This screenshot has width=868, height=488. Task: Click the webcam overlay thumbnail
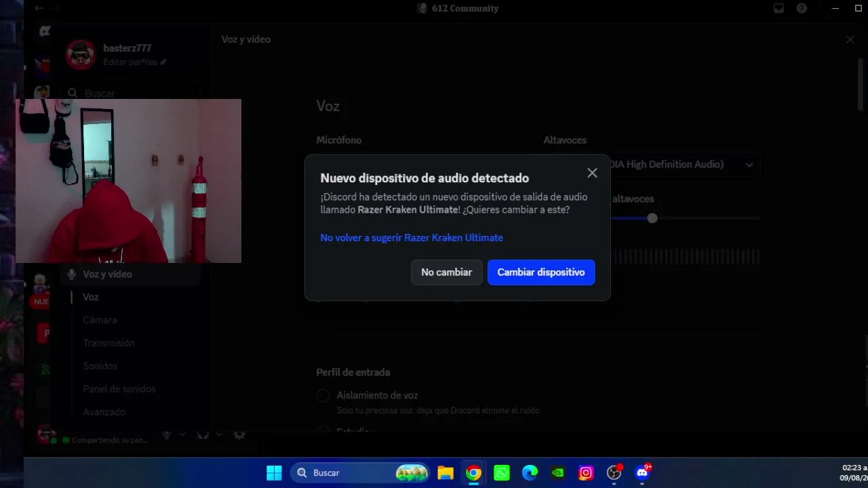pos(128,181)
